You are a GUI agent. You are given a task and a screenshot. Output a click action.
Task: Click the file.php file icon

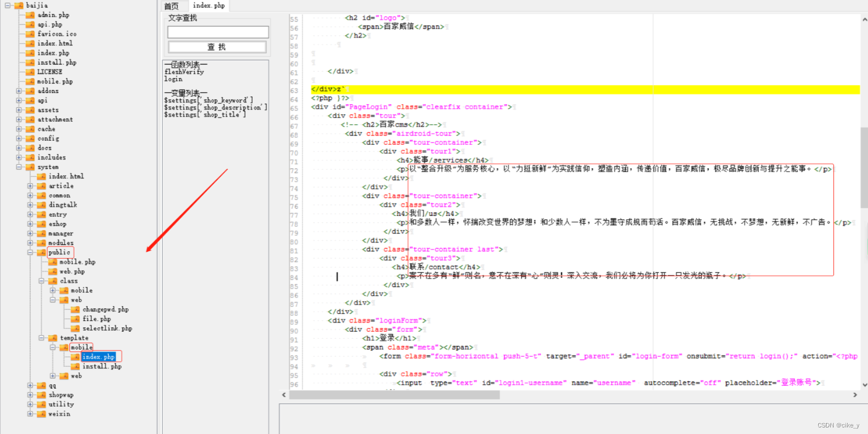75,319
